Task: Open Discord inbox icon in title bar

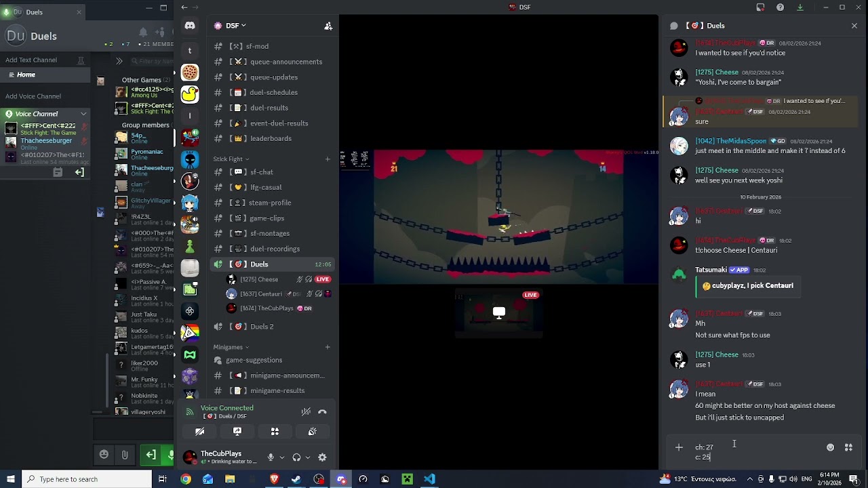Action: tap(760, 7)
